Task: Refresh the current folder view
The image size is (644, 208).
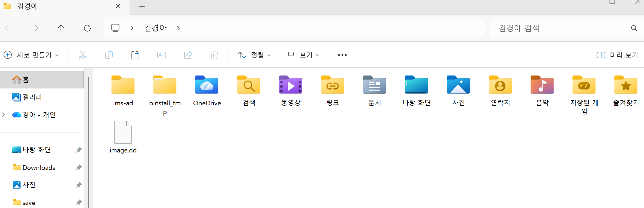Action: [x=87, y=28]
